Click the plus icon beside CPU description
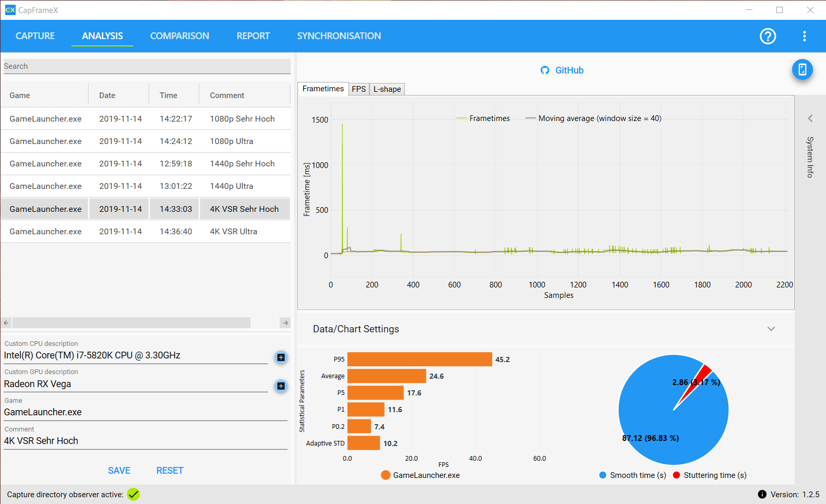This screenshot has width=826, height=504. (x=281, y=357)
